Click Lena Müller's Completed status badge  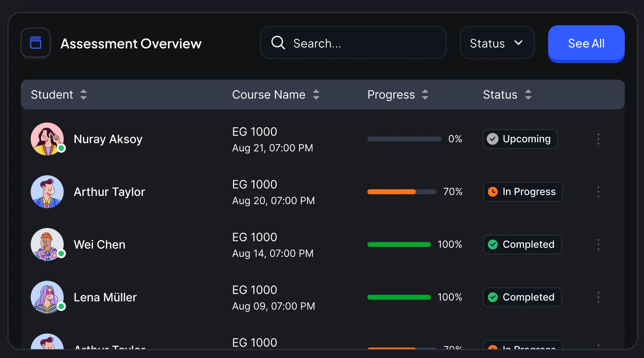[522, 297]
